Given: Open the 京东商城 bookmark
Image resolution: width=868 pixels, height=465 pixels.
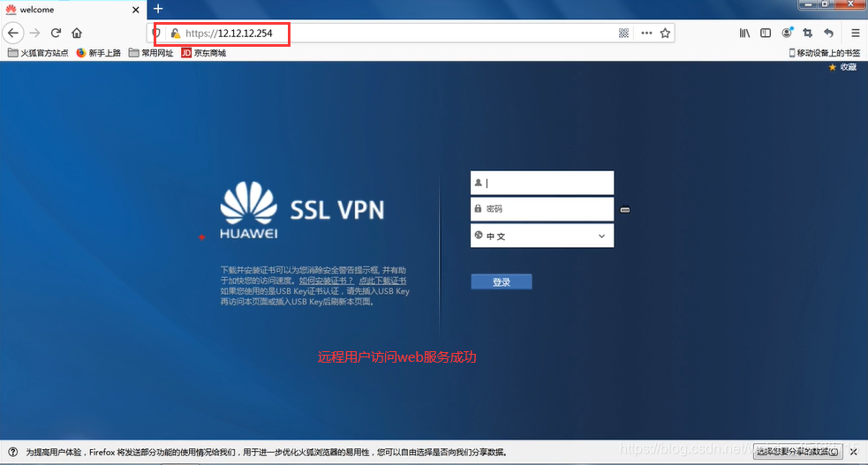Looking at the screenshot, I should 204,53.
